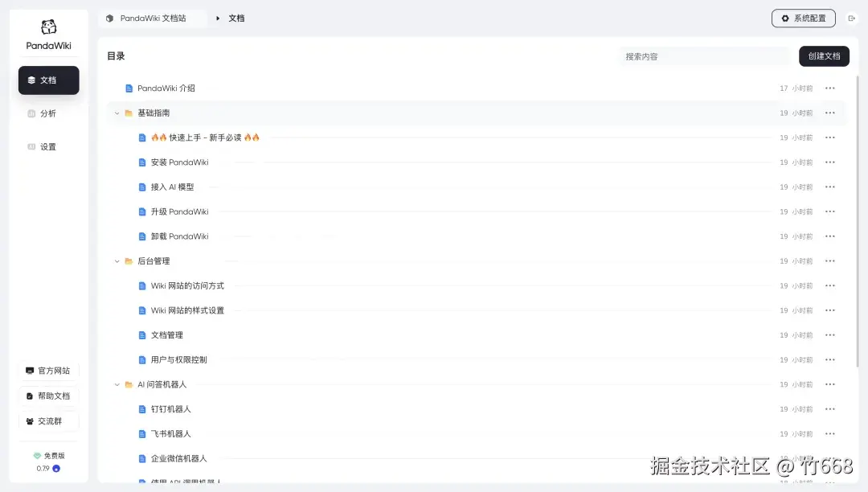The image size is (868, 492).
Task: Collapse the AI 问答机器人 folder chevron
Action: 117,384
